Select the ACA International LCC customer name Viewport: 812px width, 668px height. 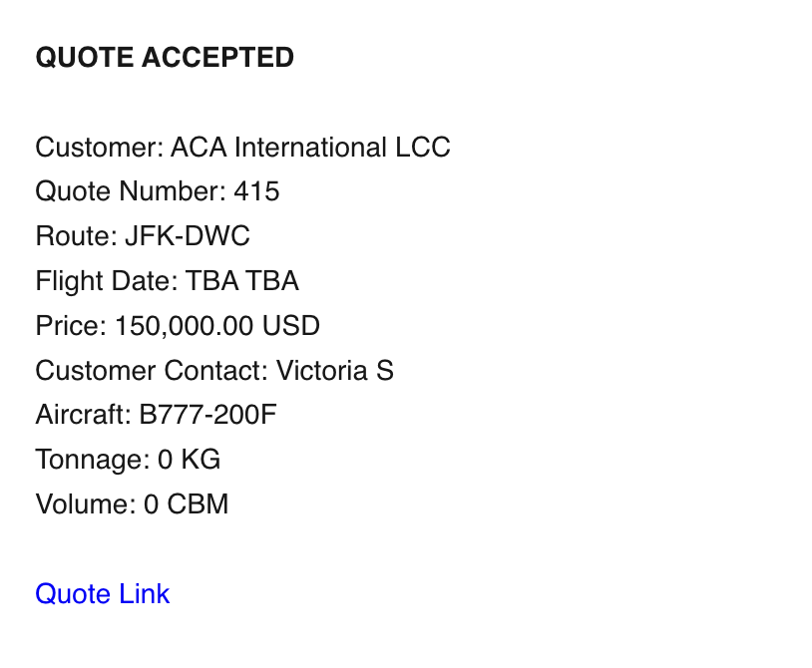pyautogui.click(x=310, y=148)
